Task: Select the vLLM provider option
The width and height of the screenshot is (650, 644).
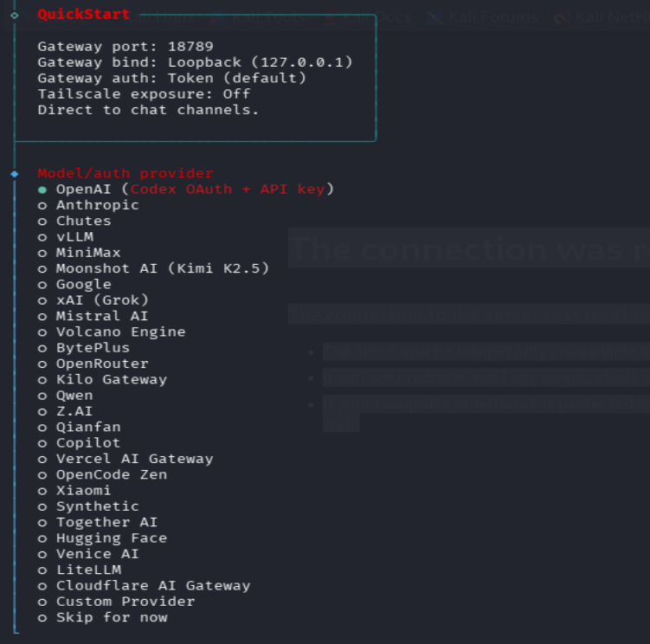Action: [65, 237]
